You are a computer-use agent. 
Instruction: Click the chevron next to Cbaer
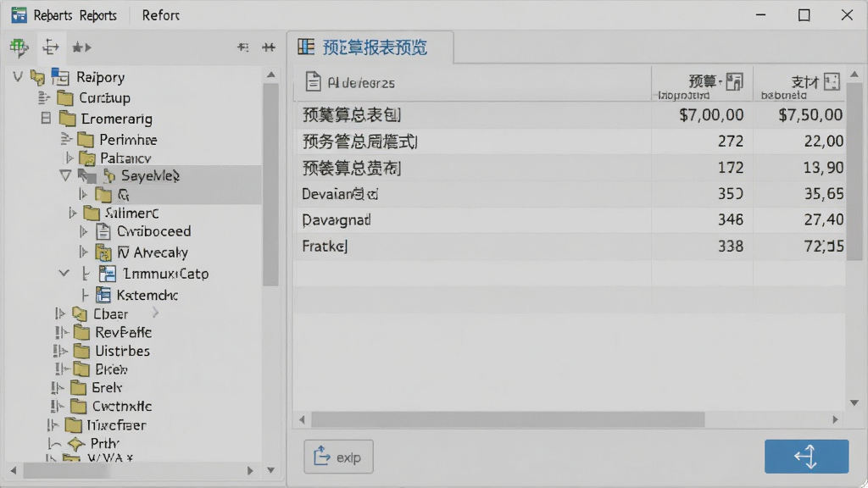156,313
